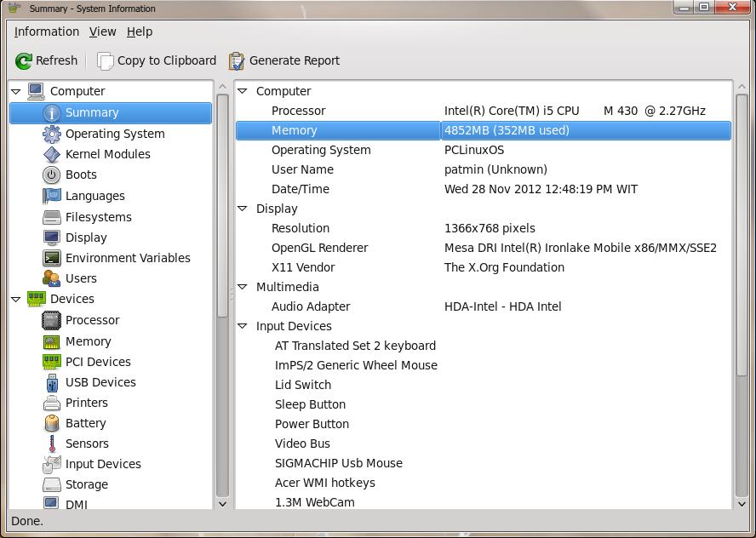Open Operating System gear icon
This screenshot has width=756, height=538.
pos(52,134)
